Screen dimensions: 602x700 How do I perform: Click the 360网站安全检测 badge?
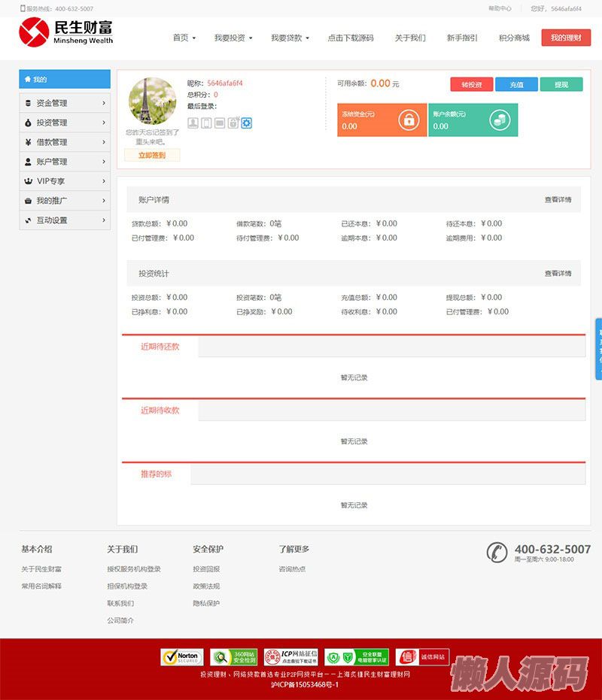pyautogui.click(x=234, y=657)
